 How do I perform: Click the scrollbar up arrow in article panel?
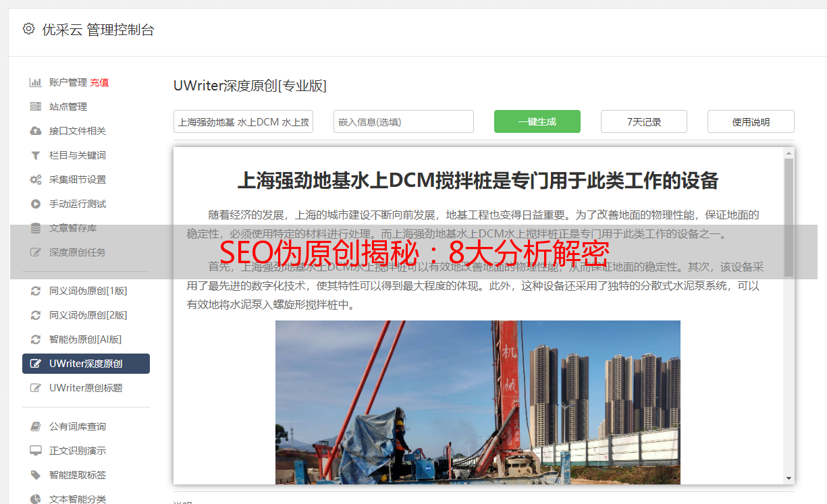[789, 153]
